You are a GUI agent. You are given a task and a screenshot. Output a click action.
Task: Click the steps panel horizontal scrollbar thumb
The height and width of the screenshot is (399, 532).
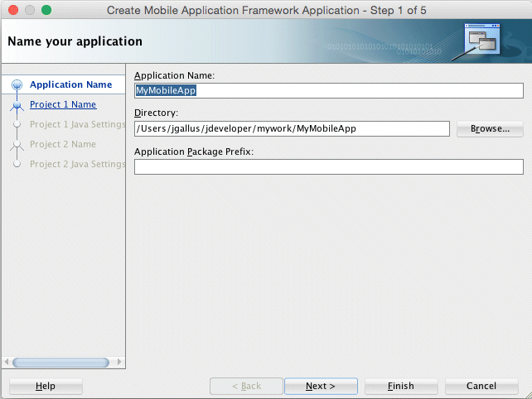tap(60, 363)
